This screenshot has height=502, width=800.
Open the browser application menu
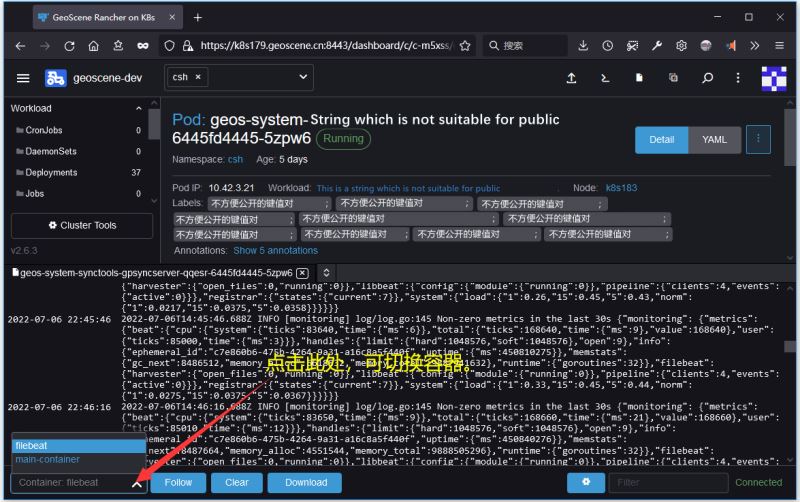pos(779,46)
